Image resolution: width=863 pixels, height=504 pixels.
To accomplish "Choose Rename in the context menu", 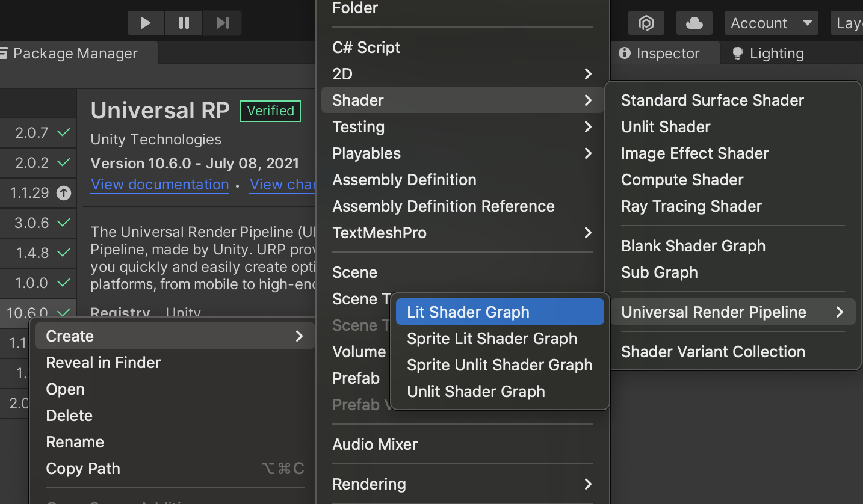I will 175,442.
